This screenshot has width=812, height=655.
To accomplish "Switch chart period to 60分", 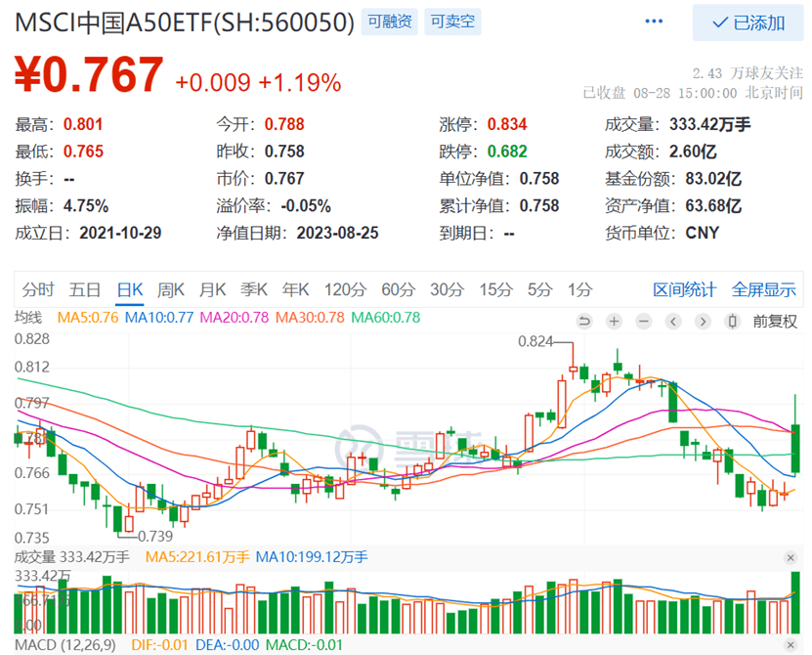I will (x=397, y=290).
